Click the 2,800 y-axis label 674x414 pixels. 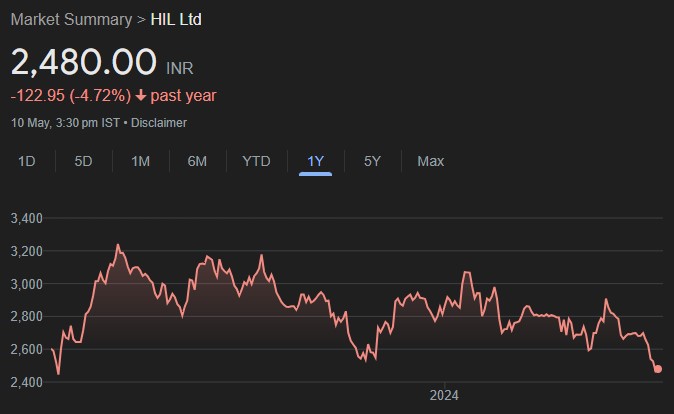(27, 316)
